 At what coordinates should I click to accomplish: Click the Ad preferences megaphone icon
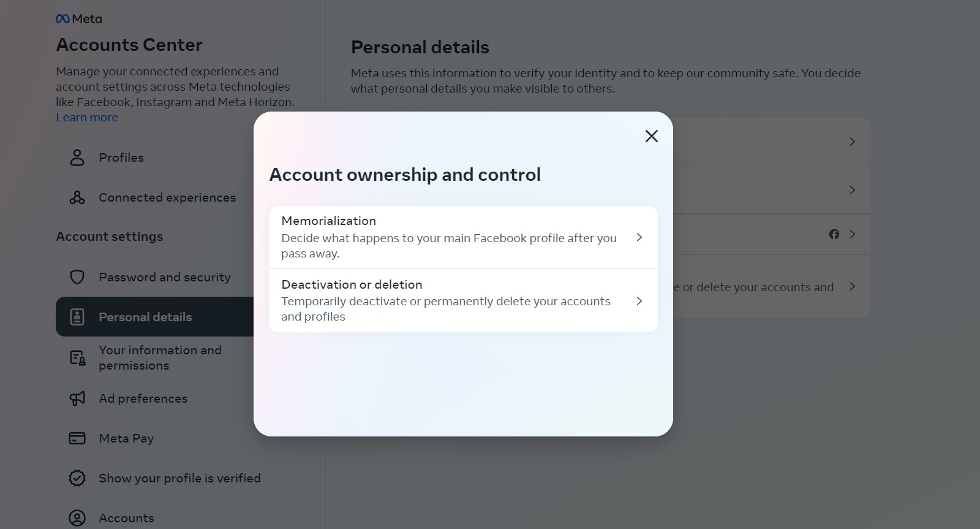(x=77, y=398)
